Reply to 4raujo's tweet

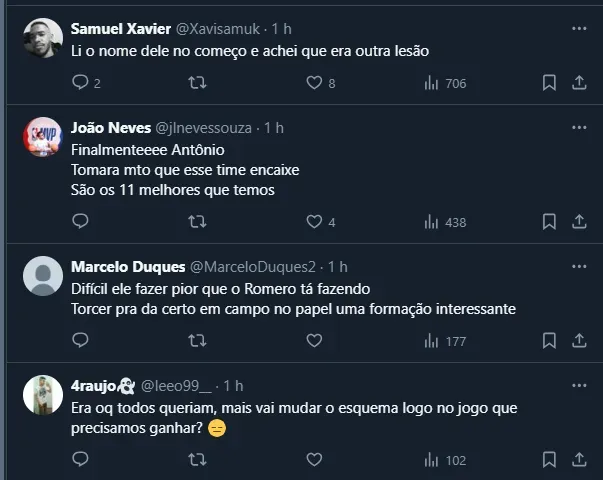point(81,460)
